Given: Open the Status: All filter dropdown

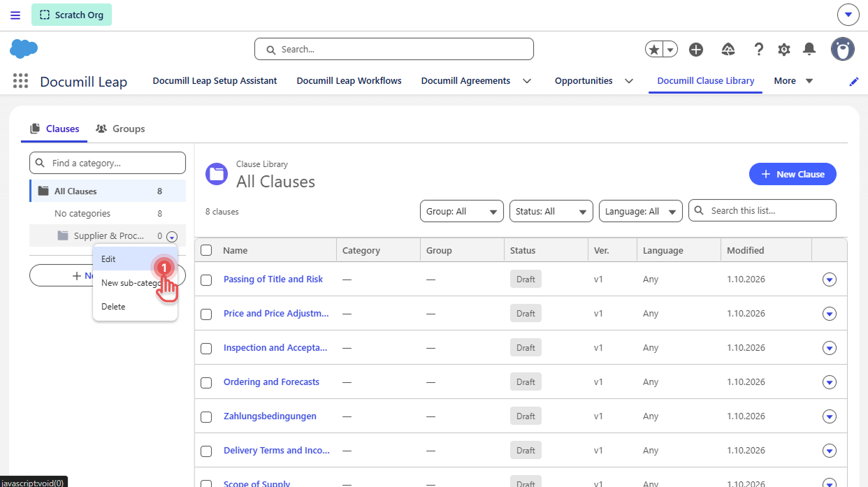Looking at the screenshot, I should tap(551, 211).
